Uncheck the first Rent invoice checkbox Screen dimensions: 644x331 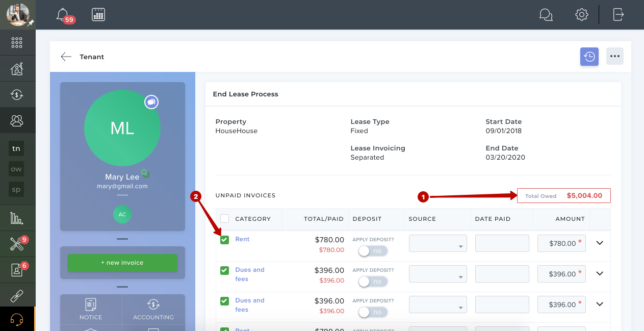224,240
